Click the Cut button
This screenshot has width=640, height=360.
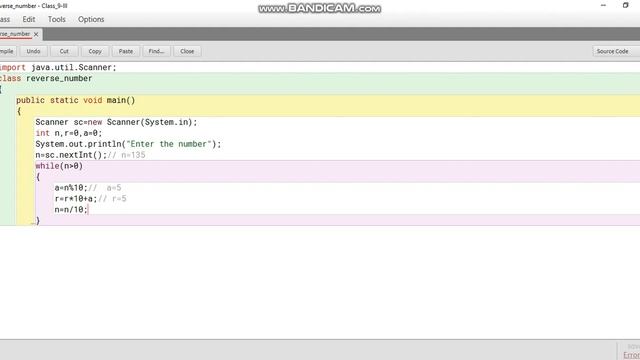[x=64, y=51]
